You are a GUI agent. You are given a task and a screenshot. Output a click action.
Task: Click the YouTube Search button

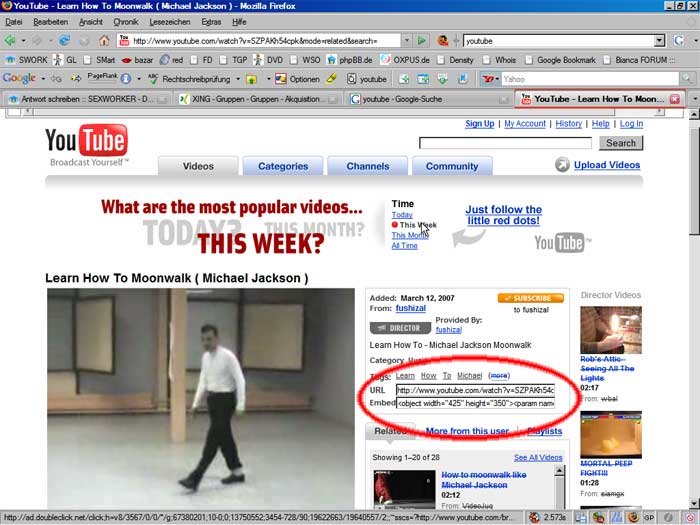click(x=621, y=143)
